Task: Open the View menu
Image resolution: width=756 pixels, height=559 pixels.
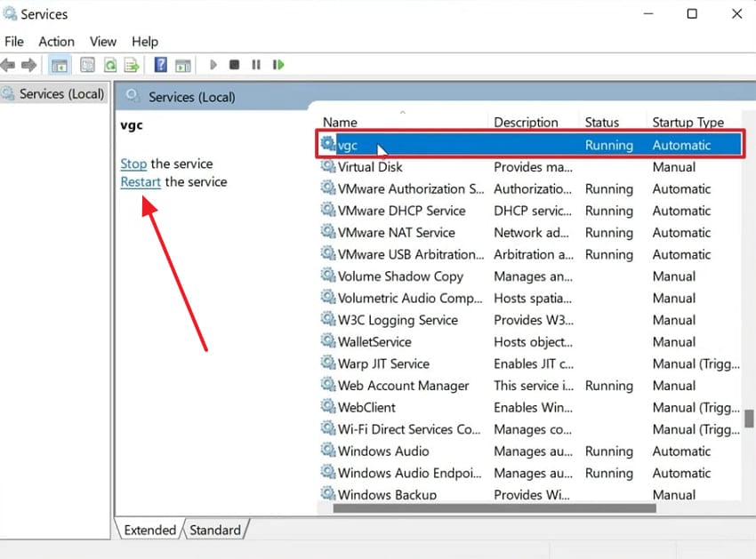Action: click(x=102, y=42)
